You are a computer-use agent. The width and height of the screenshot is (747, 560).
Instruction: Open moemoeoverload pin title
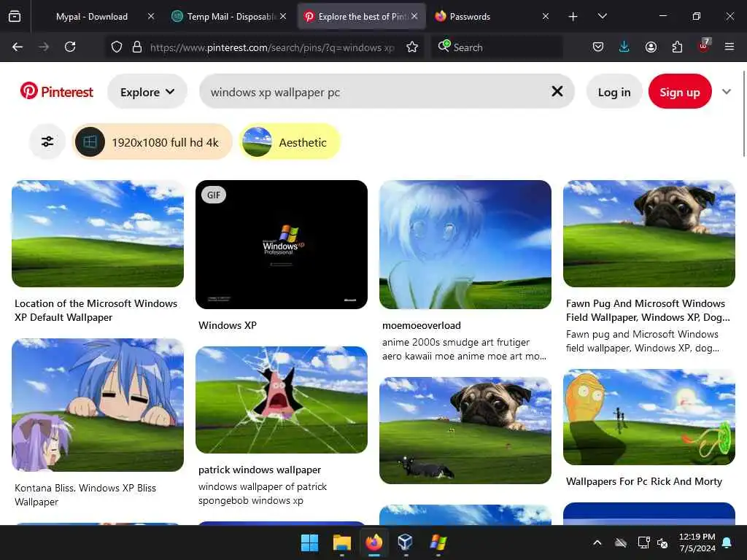tap(422, 325)
